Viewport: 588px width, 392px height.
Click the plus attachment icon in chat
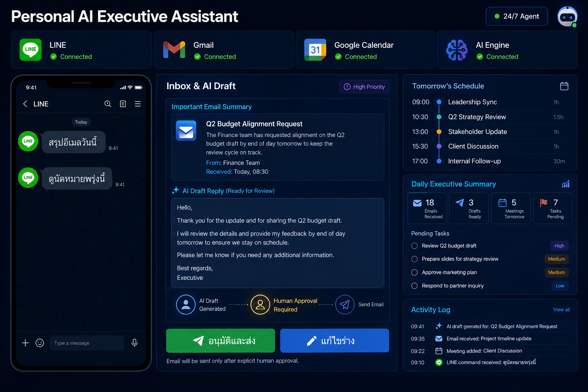(x=25, y=343)
